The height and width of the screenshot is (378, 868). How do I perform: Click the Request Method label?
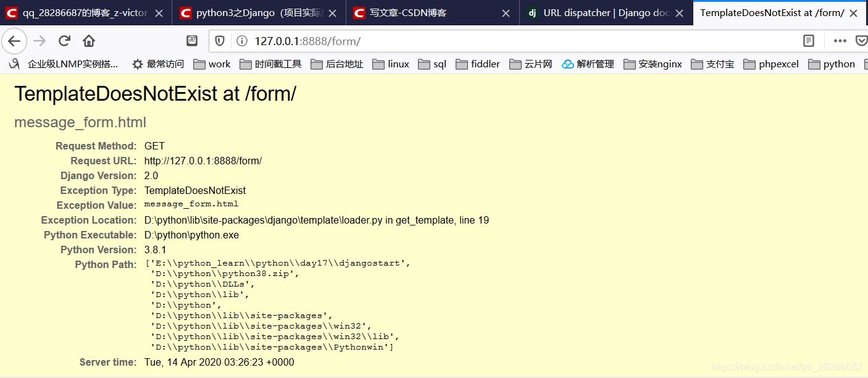click(x=96, y=146)
